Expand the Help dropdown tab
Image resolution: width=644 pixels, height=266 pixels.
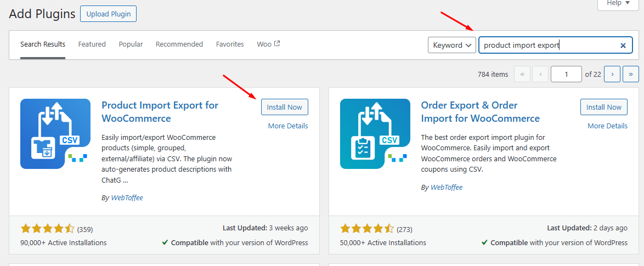619,4
